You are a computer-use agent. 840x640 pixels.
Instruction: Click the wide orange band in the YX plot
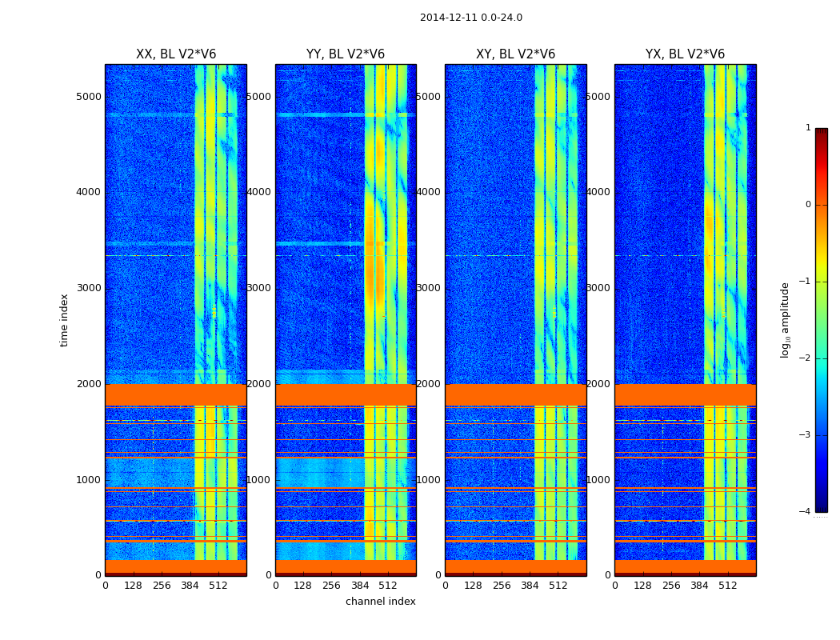coord(685,394)
